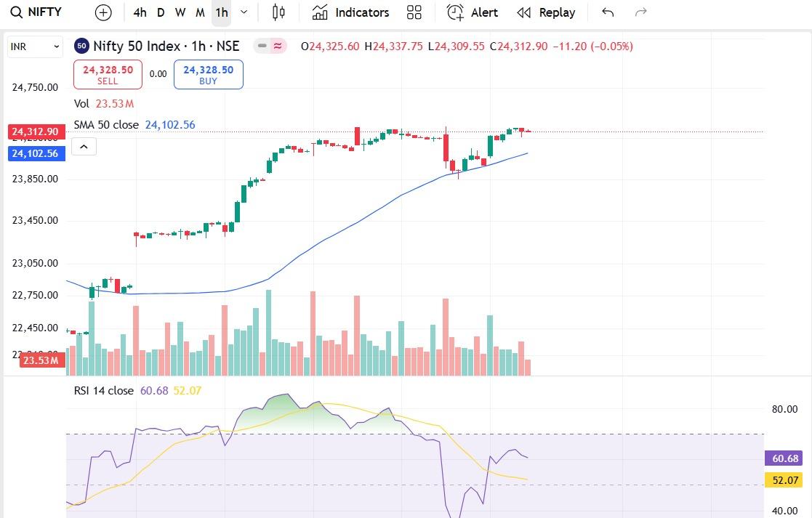
Task: Switch to 4h timeframe
Action: (x=140, y=12)
